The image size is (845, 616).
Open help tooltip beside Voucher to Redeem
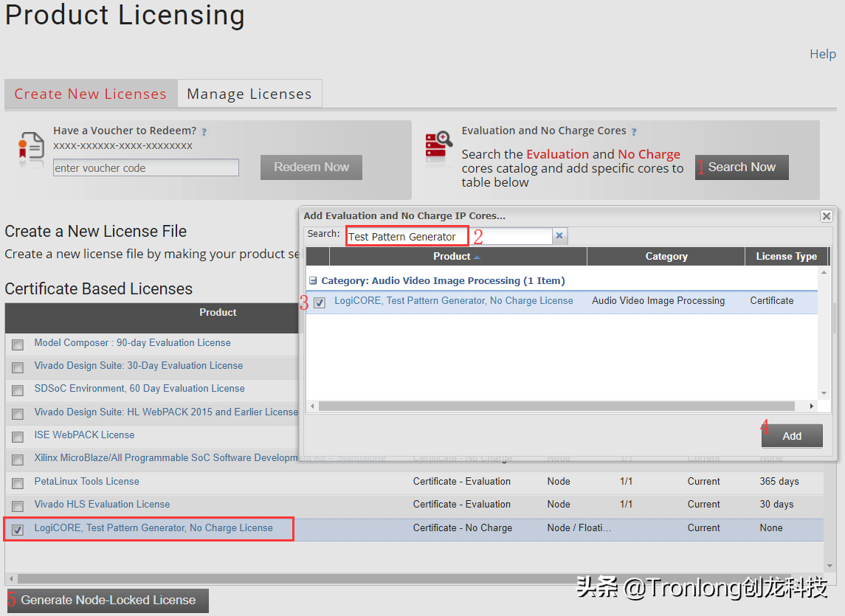[x=204, y=131]
